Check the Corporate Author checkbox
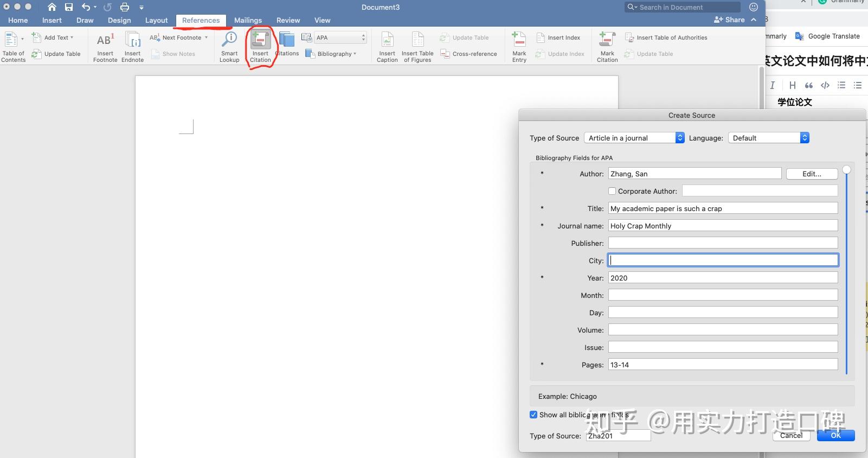Viewport: 868px width, 458px height. click(x=612, y=191)
